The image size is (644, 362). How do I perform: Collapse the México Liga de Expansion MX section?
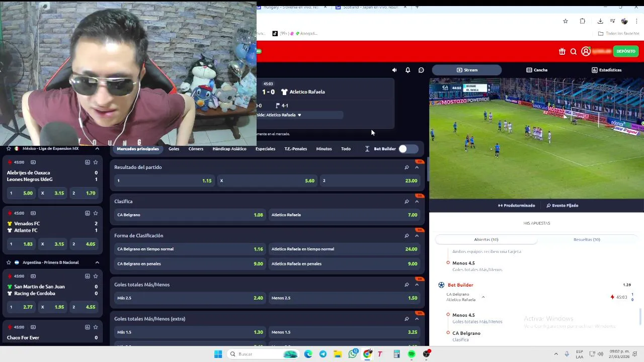(x=97, y=149)
